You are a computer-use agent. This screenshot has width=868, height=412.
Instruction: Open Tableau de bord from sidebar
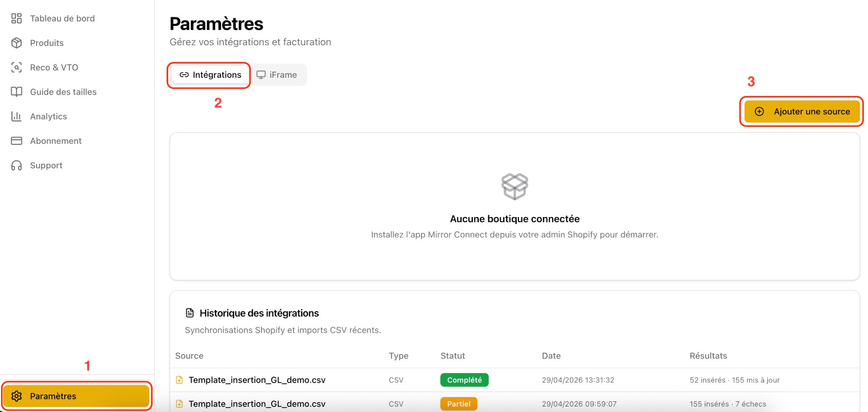coord(77,19)
